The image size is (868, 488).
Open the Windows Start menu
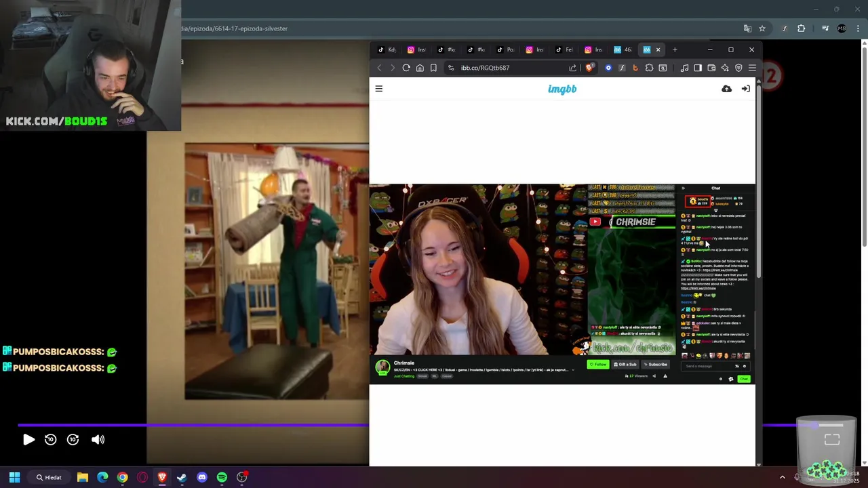(14, 477)
